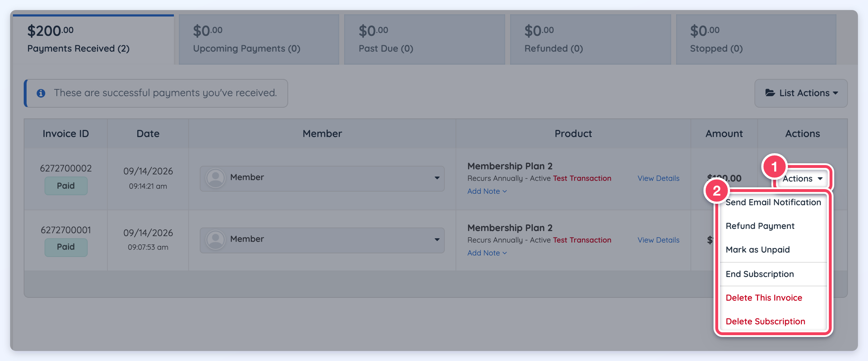Expand Add Note for invoice 6272700001

pos(487,253)
